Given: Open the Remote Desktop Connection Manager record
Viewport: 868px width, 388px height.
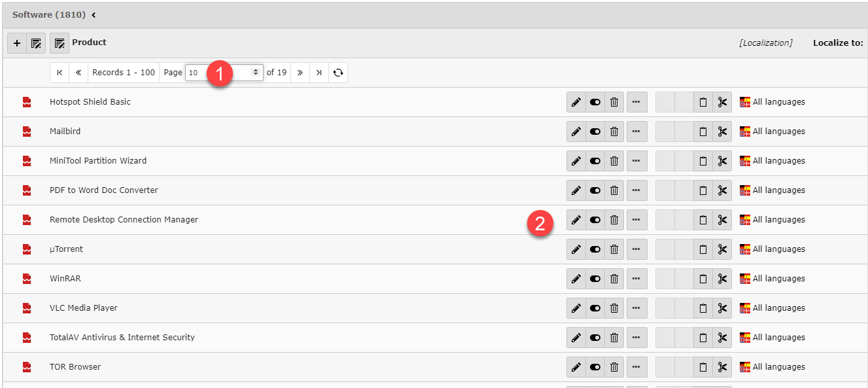Looking at the screenshot, I should click(124, 220).
